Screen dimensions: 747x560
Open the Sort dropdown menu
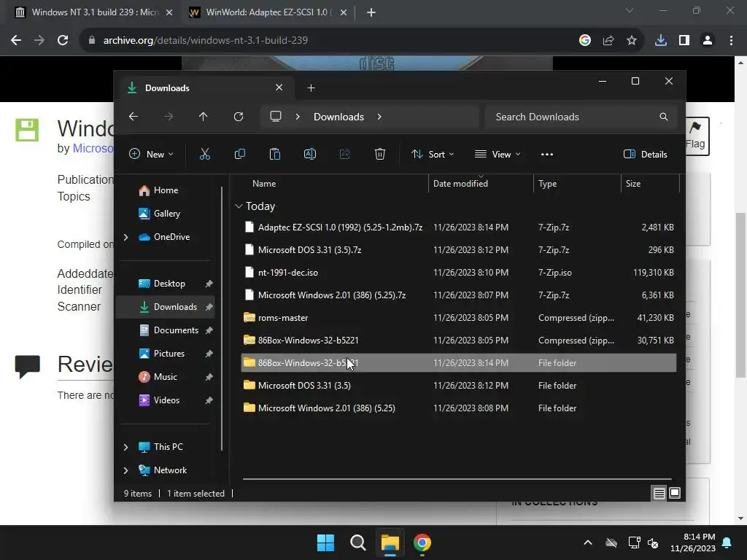433,155
